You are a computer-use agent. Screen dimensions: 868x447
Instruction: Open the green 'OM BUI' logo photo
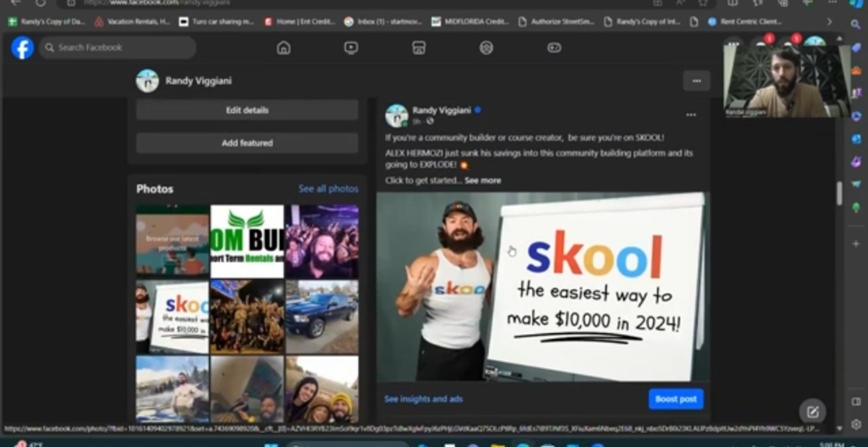click(x=247, y=241)
